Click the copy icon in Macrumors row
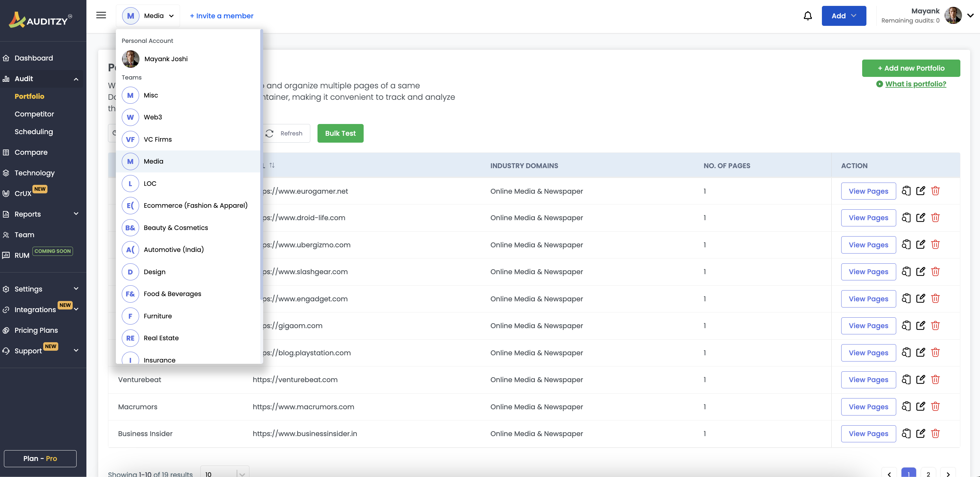Viewport: 980px width, 477px height. tap(906, 407)
